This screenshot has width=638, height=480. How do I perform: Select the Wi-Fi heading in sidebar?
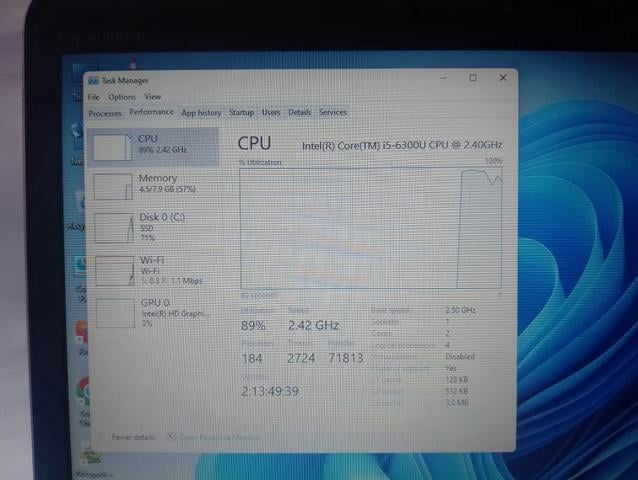coord(152,260)
